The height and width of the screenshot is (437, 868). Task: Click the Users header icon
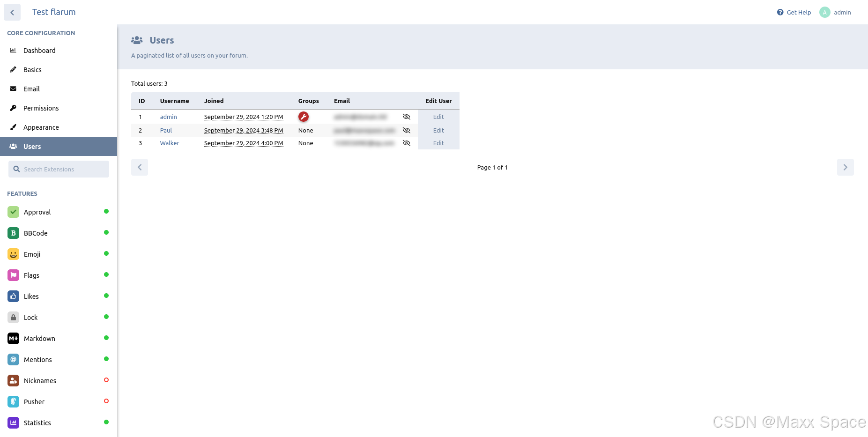click(x=137, y=40)
